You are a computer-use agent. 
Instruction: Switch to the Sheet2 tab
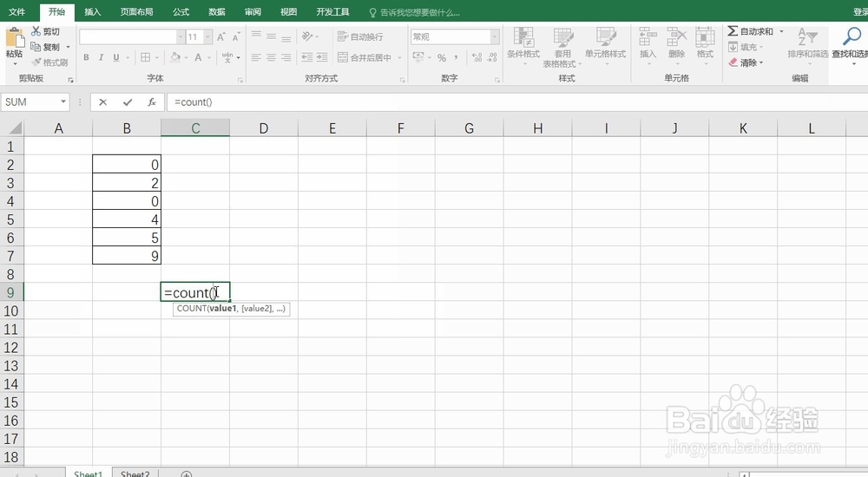[x=135, y=474]
